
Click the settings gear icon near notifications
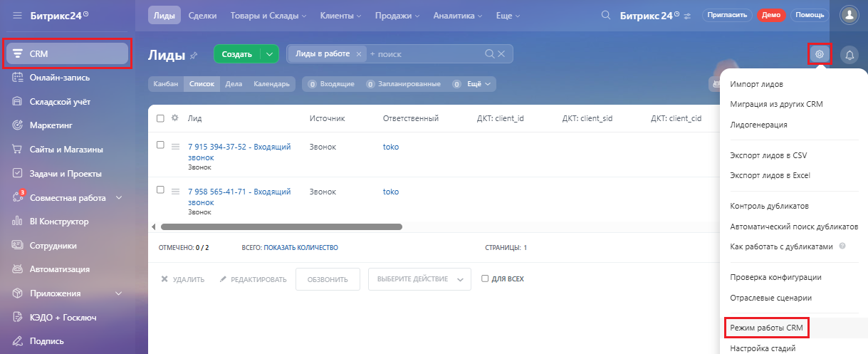pos(820,54)
